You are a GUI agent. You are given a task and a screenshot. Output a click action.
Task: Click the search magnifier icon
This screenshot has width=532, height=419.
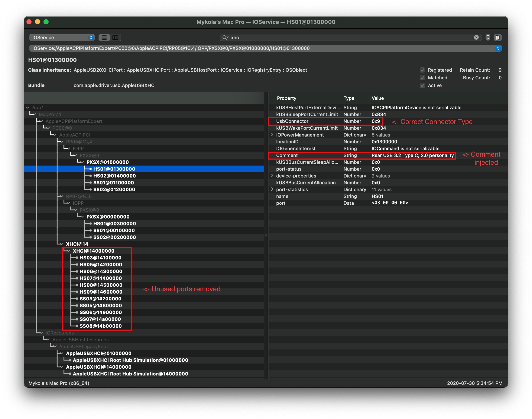[225, 38]
